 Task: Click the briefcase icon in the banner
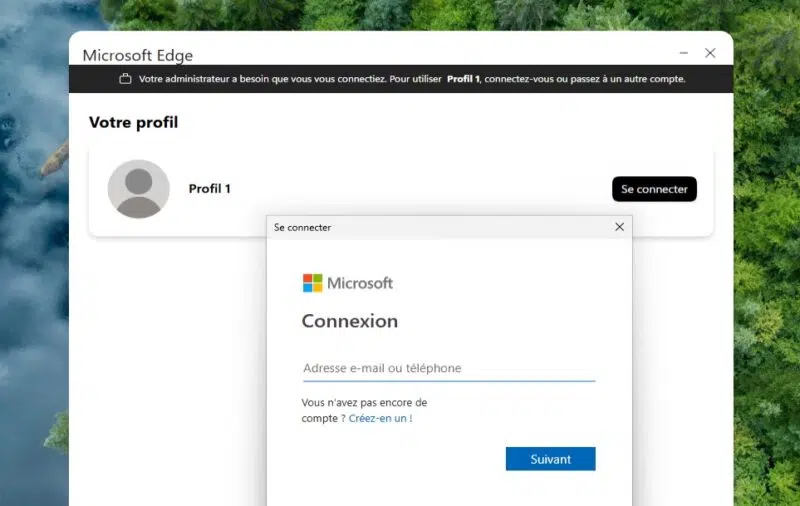click(125, 79)
